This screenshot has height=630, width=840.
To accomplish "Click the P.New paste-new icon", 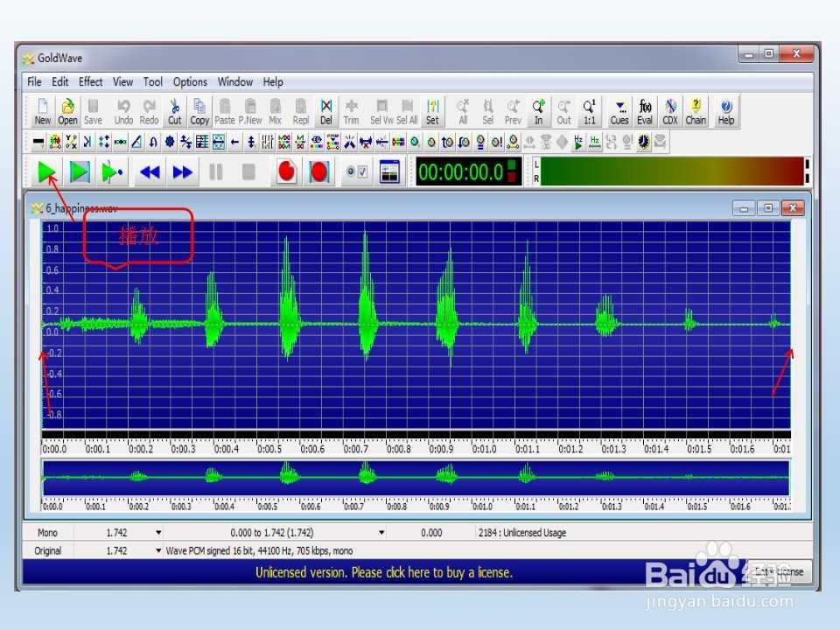I will coord(250,112).
